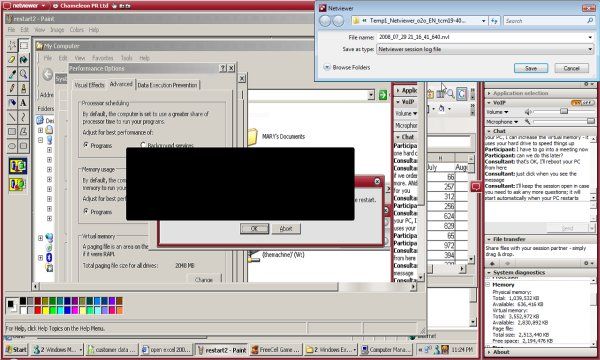Image resolution: width=600 pixels, height=360 pixels.
Task: Click the Send button in Chat
Action: (567, 228)
